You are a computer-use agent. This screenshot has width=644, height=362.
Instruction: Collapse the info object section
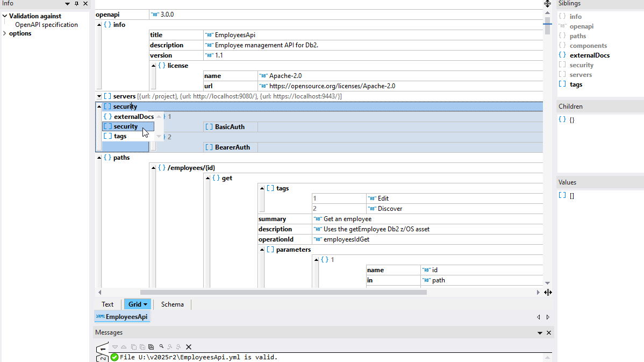99,25
